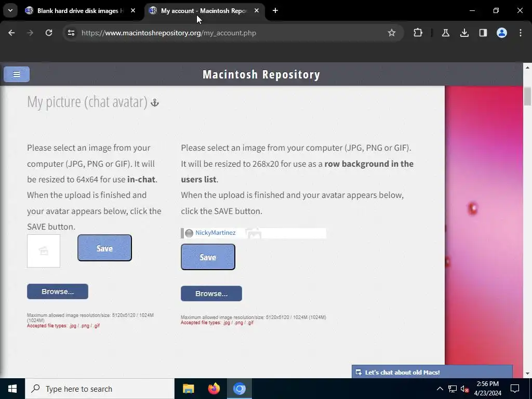The width and height of the screenshot is (532, 399).
Task: Open the taskbar clock and date
Action: pos(487,389)
